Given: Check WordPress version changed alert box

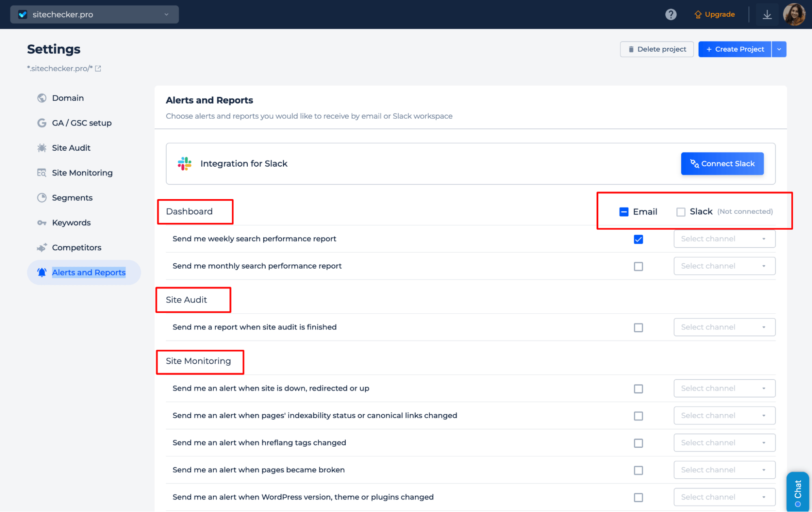Looking at the screenshot, I should (x=638, y=498).
